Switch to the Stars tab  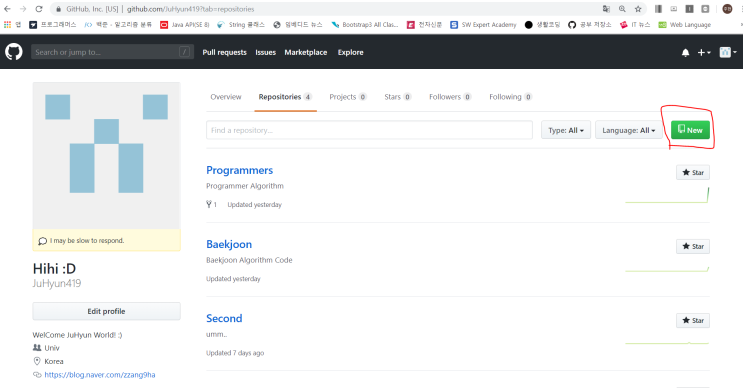tap(398, 97)
